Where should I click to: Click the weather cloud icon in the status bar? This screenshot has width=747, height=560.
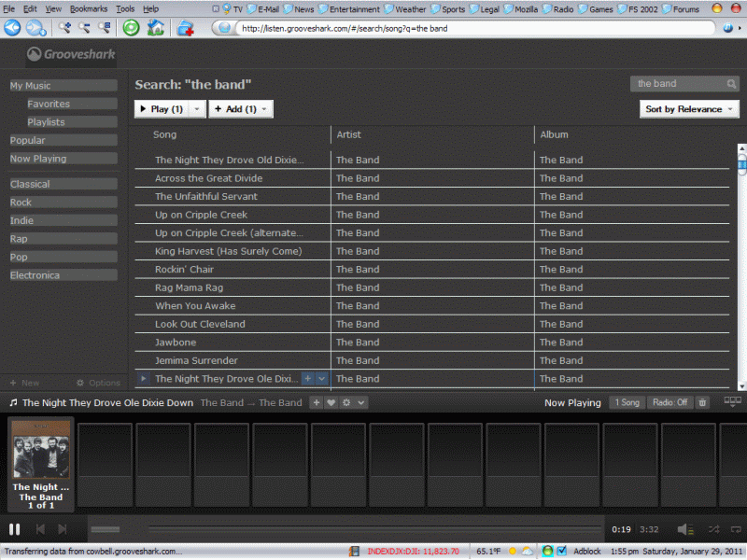(527, 551)
